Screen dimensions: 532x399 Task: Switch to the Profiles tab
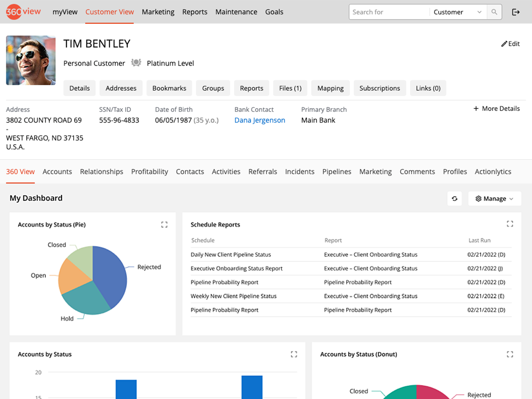pos(455,172)
